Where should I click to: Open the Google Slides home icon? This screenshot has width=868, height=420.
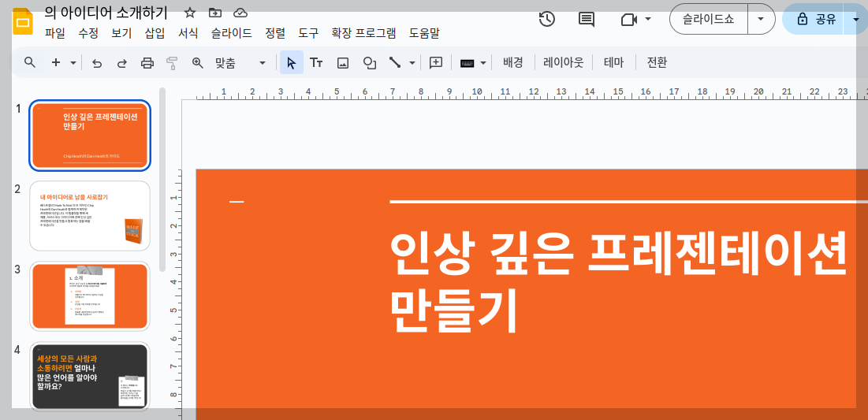[24, 21]
